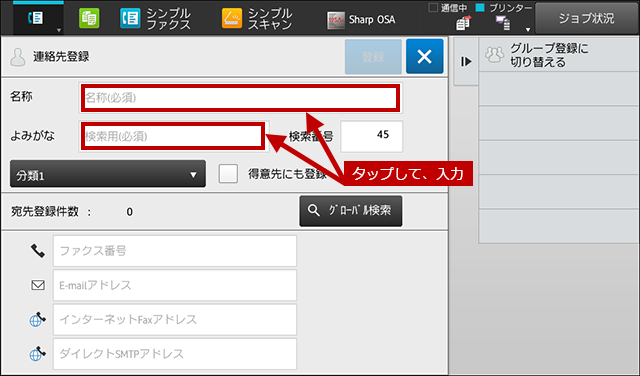Expand the side action panel arrow
Image resolution: width=640 pixels, height=376 pixels.
click(466, 62)
